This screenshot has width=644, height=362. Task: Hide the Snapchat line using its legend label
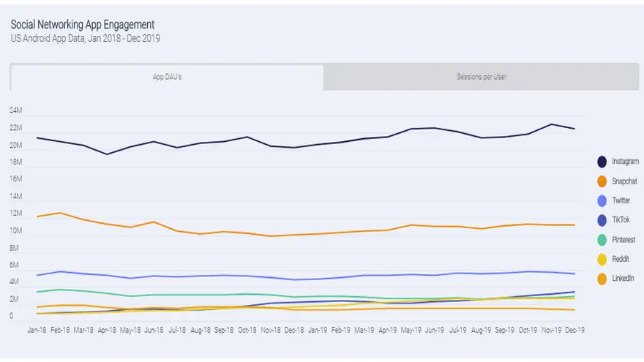[x=624, y=181]
